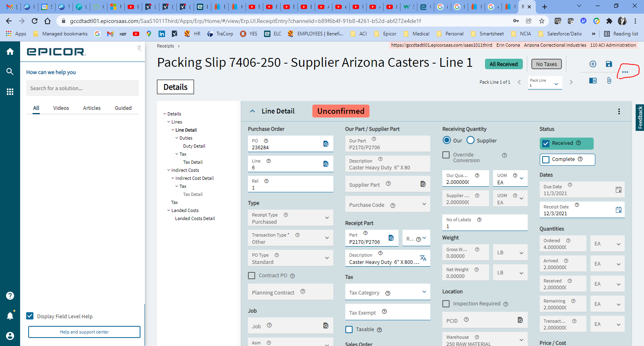
Task: Collapse the Line Detail section chevron
Action: [252, 111]
